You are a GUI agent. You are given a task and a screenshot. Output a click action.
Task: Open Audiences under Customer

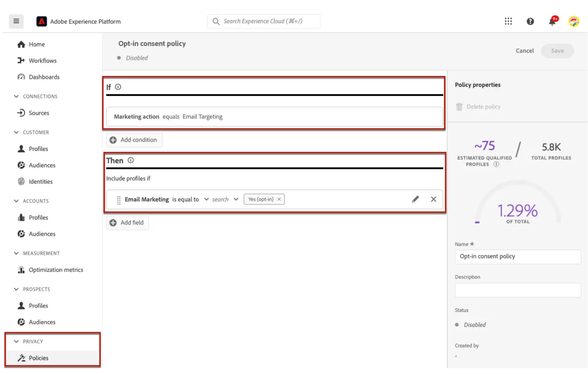point(36,165)
